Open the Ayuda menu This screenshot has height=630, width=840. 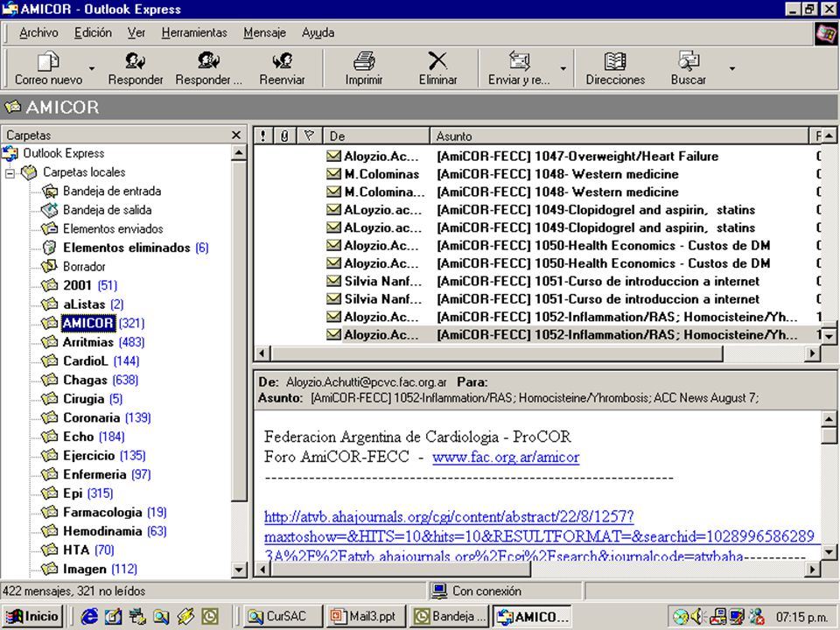318,32
